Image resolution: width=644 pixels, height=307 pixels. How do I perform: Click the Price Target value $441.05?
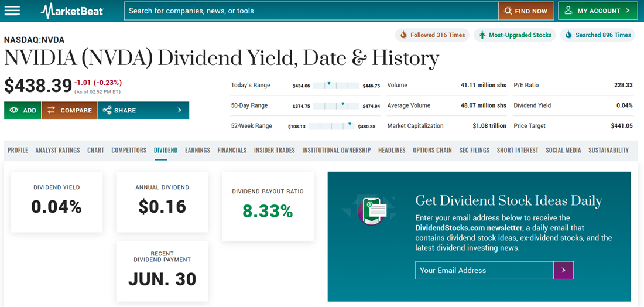pos(622,126)
